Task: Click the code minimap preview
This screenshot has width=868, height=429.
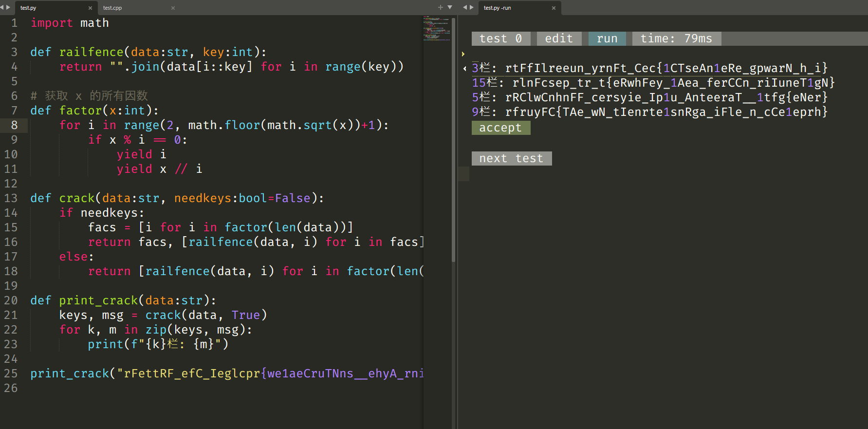Action: [x=436, y=29]
